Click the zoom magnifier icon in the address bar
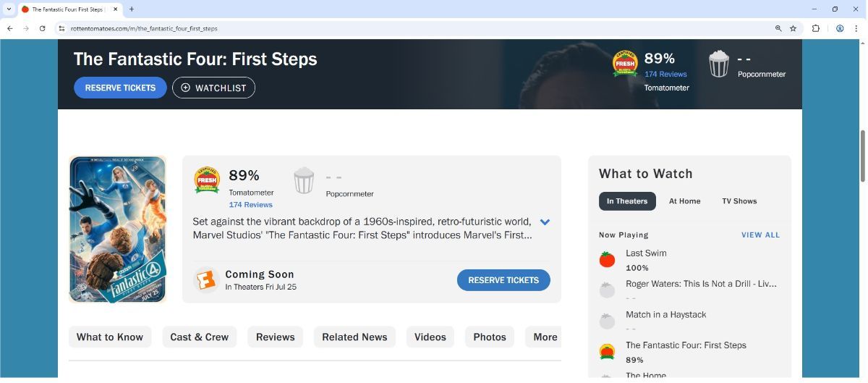The height and width of the screenshot is (383, 868). 778,28
